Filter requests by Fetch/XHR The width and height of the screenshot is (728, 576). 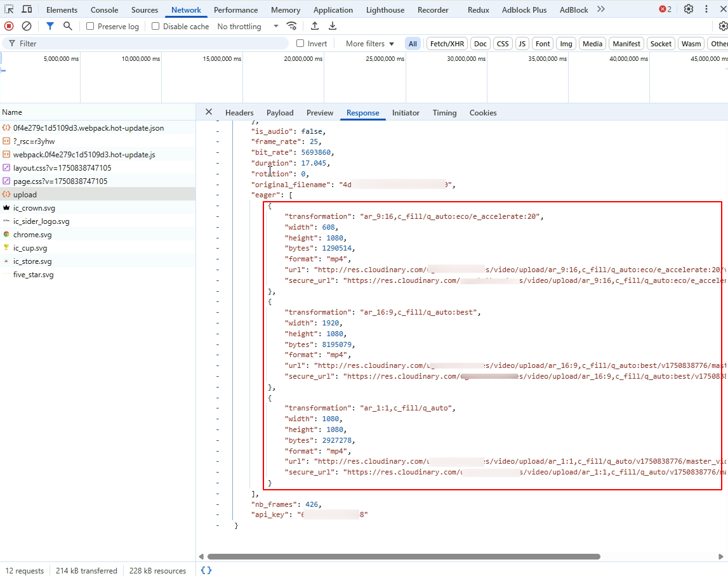[x=447, y=44]
